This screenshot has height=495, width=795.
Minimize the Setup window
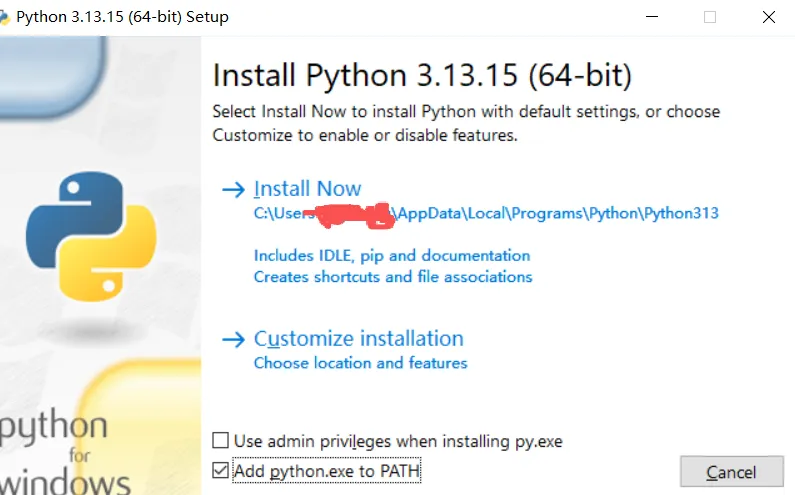pos(652,17)
